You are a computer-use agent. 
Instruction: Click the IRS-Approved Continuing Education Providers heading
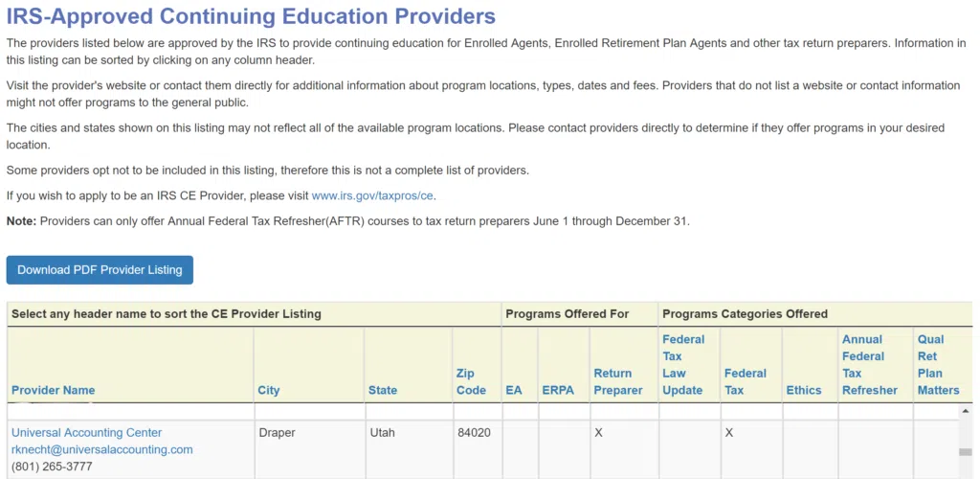click(251, 16)
